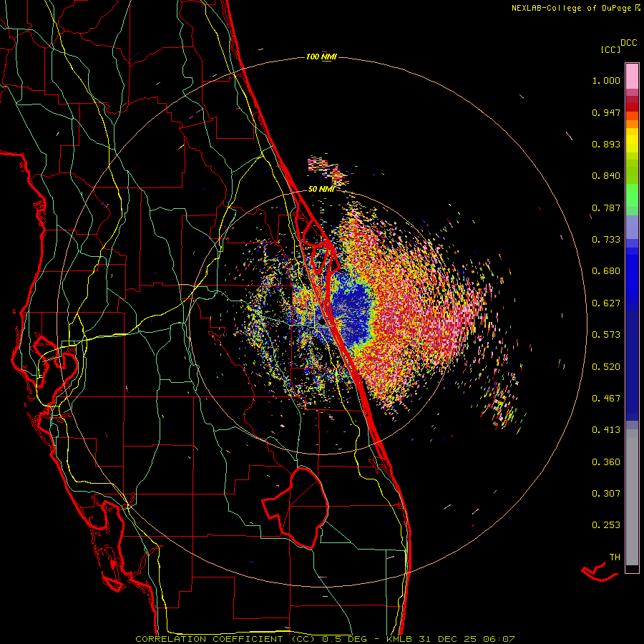The height and width of the screenshot is (644, 644).
Task: Click the radar site marker at rings' center
Action: [321, 323]
